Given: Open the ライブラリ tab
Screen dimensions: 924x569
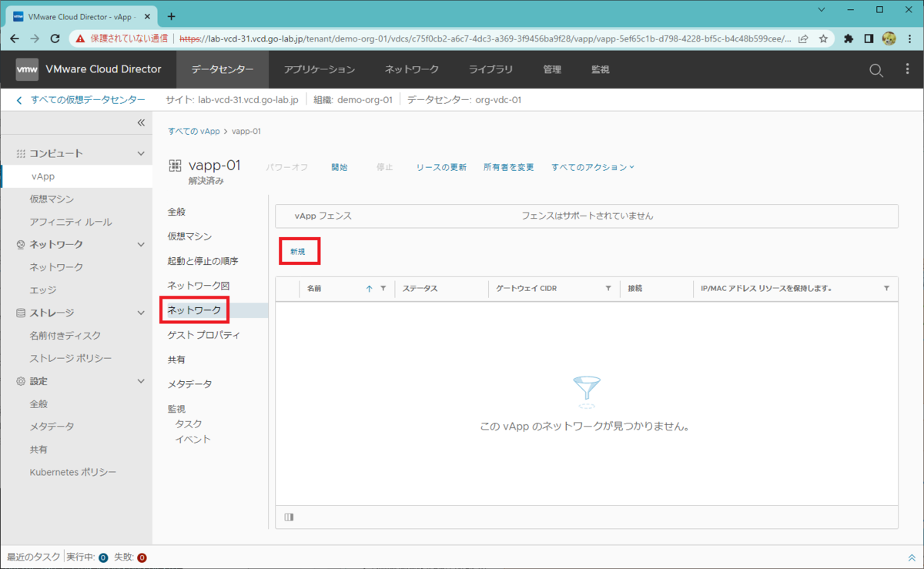Looking at the screenshot, I should (490, 69).
